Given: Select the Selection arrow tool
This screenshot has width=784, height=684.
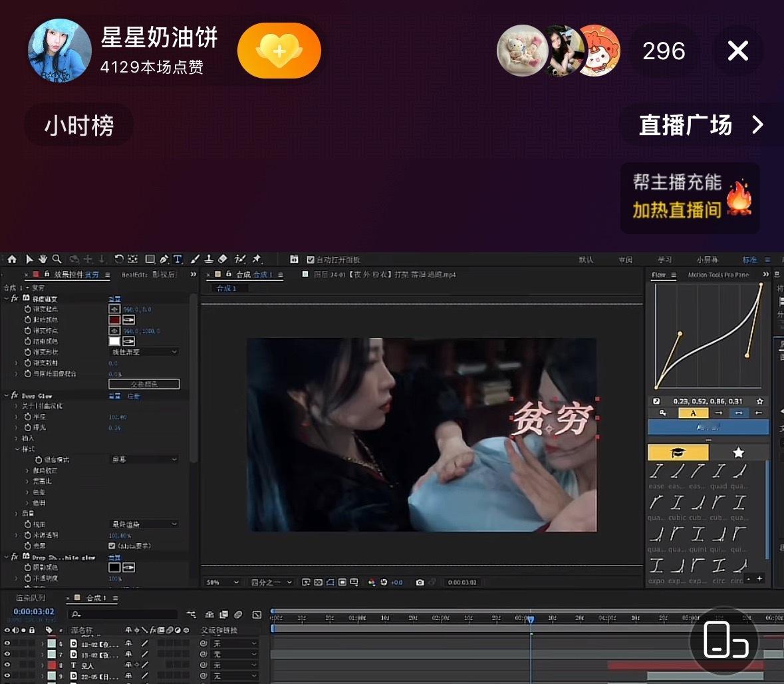Looking at the screenshot, I should (x=29, y=259).
